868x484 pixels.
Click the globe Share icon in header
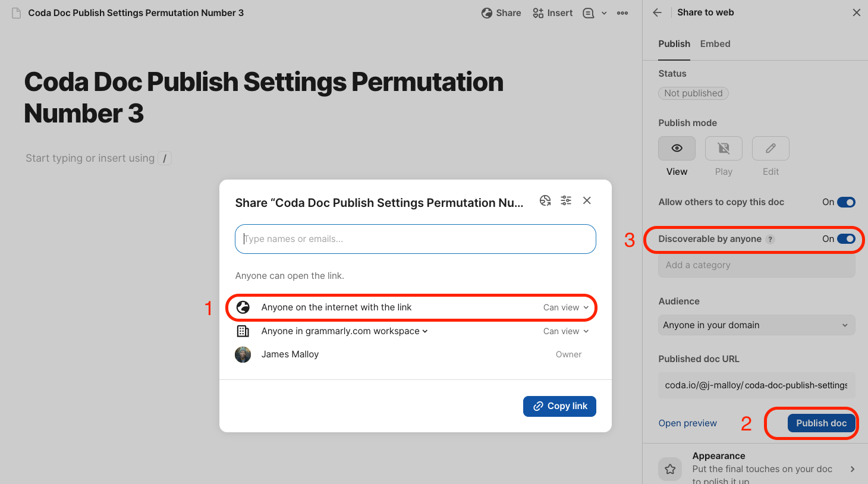[487, 13]
